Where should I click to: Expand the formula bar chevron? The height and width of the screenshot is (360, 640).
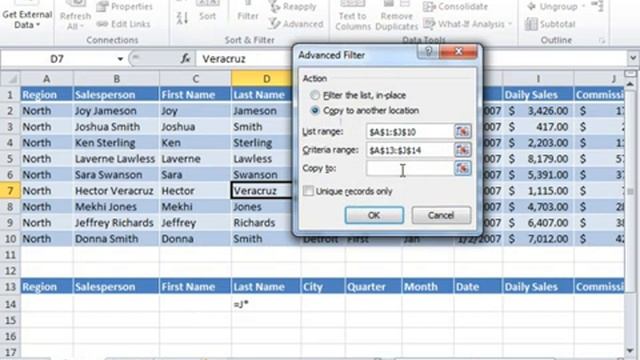pos(633,58)
